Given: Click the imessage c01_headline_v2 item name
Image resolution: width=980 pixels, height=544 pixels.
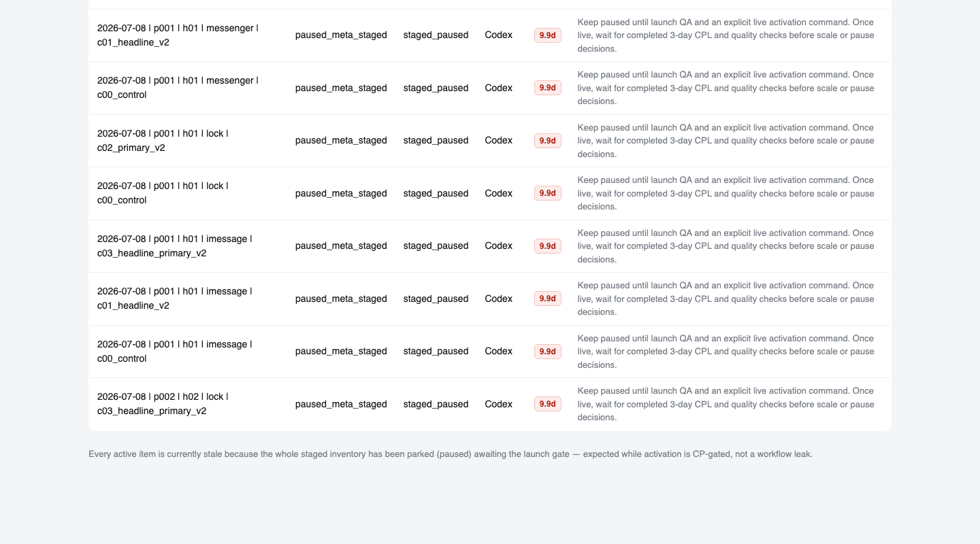Looking at the screenshot, I should tap(175, 299).
